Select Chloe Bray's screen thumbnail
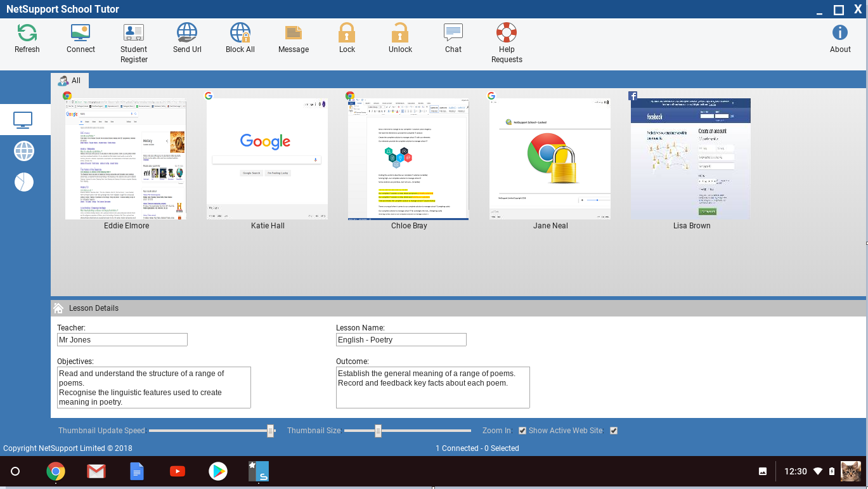868x489 pixels. click(x=408, y=159)
